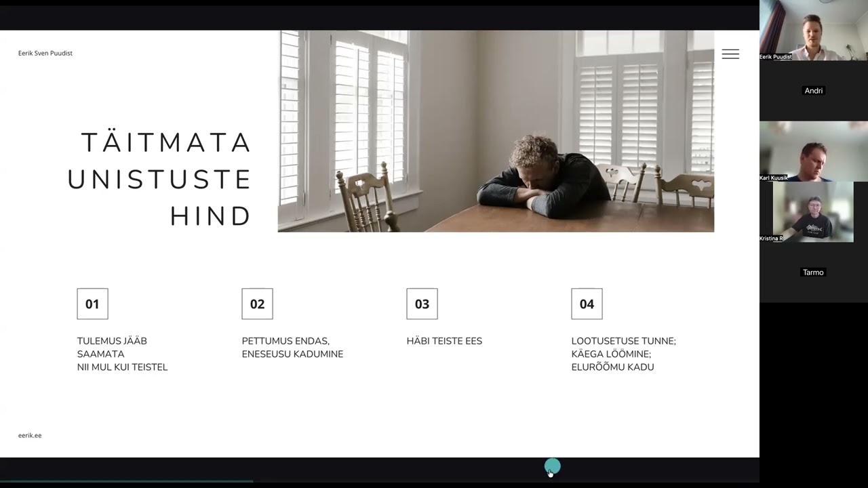868x488 pixels.
Task: Select Kristina R's video tile
Action: (814, 212)
